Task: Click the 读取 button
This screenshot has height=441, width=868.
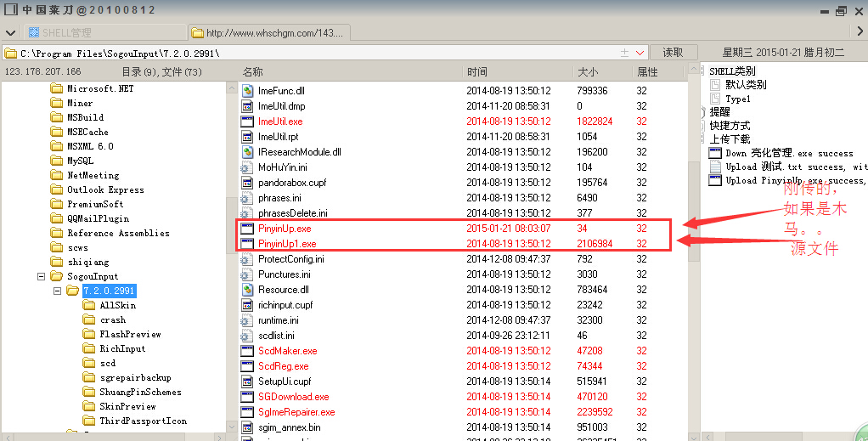Action: 673,53
